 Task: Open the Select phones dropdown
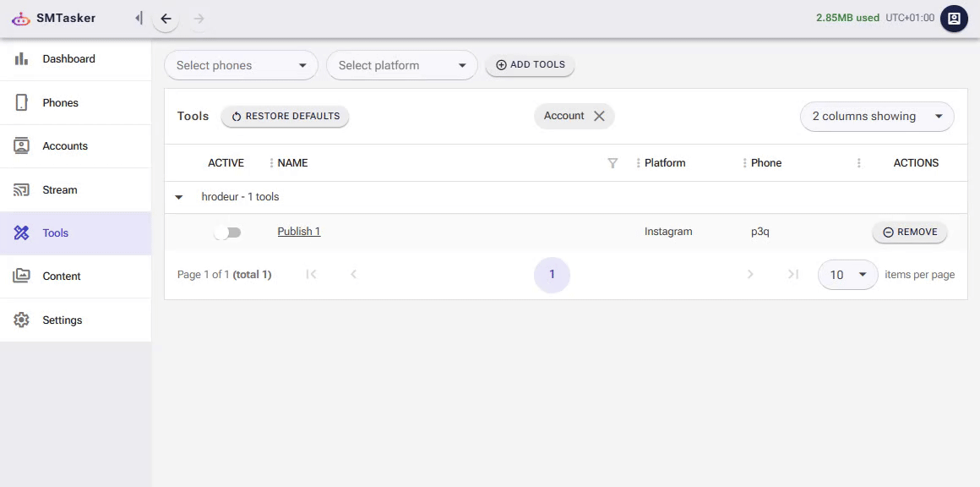[x=241, y=64]
